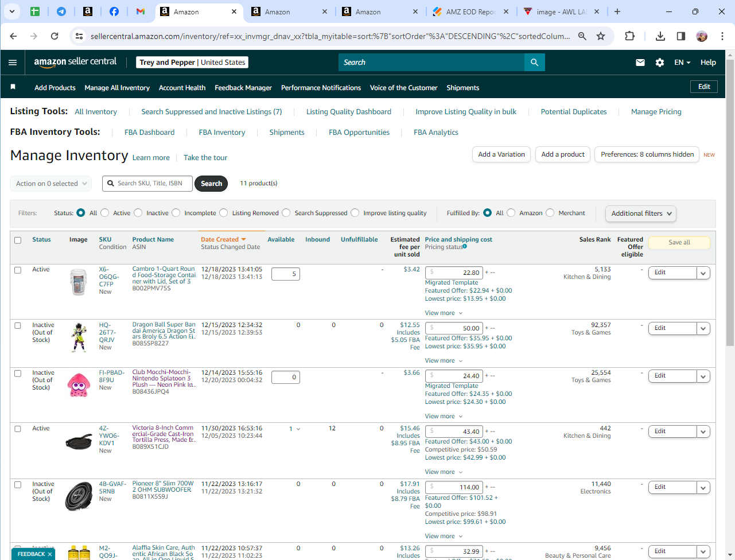The height and width of the screenshot is (560, 735).
Task: Click the magnifier search button in header
Action: (534, 63)
